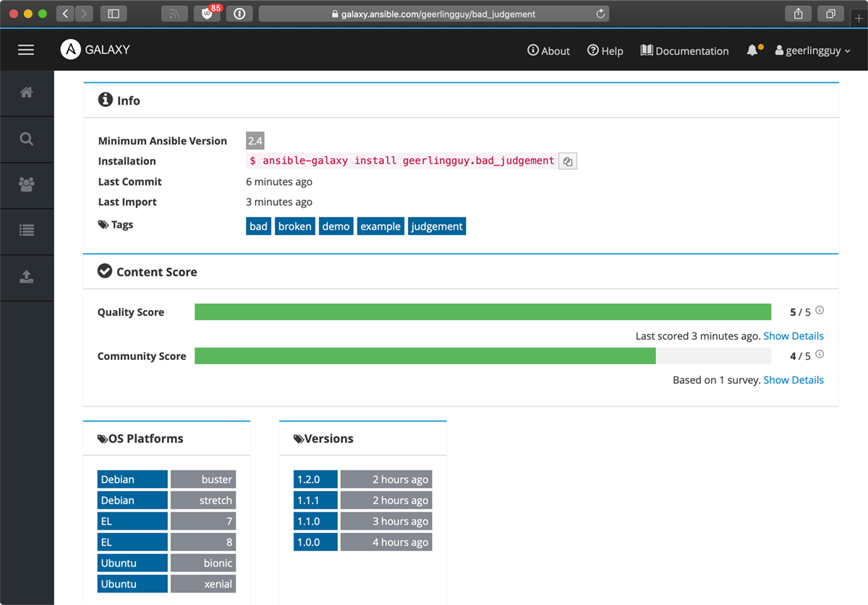Open the hamburger navigation menu

tap(26, 50)
